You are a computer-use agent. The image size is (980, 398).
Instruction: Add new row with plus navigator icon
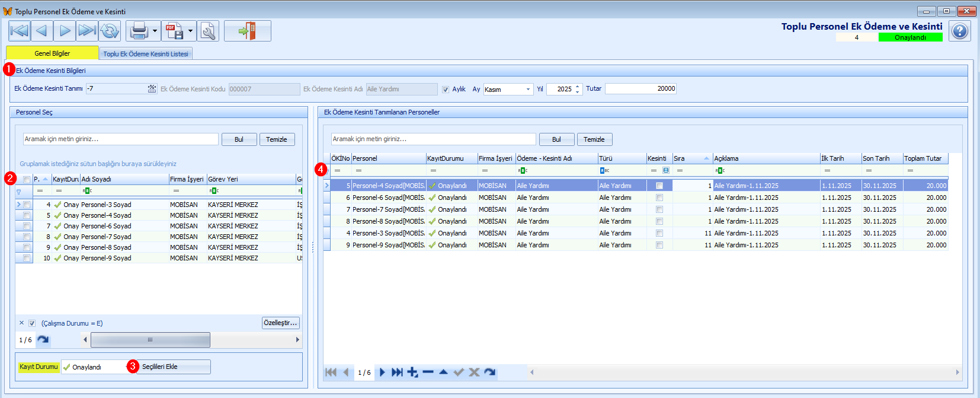(412, 372)
